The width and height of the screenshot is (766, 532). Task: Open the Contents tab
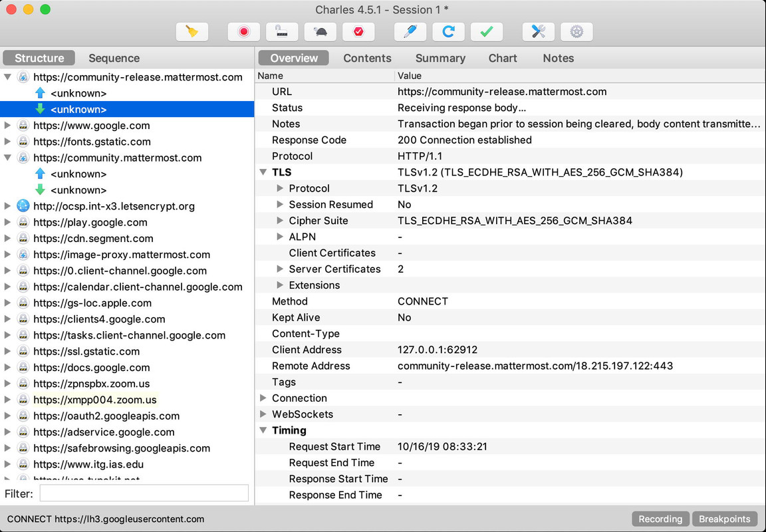[367, 58]
